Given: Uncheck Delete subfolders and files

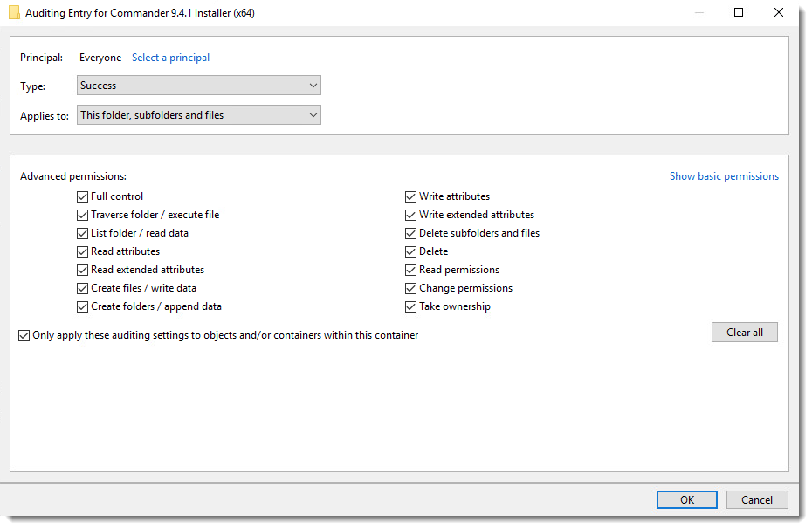Looking at the screenshot, I should tap(410, 232).
